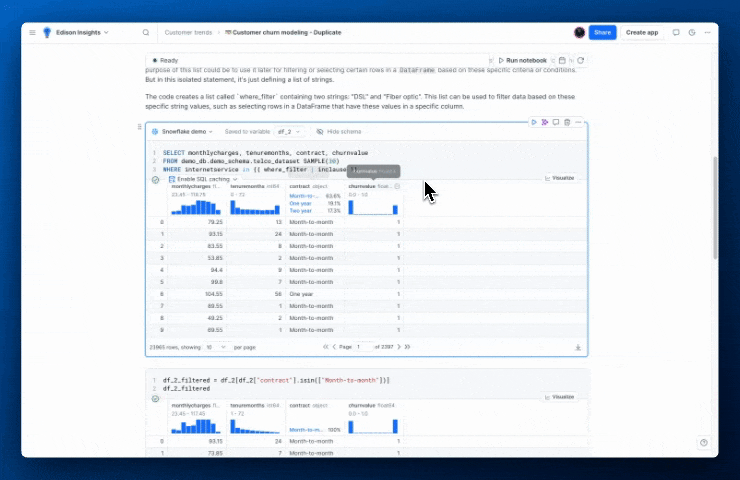Click Visualize on the df_2_filtered output
This screenshot has width=740, height=480.
(x=559, y=397)
